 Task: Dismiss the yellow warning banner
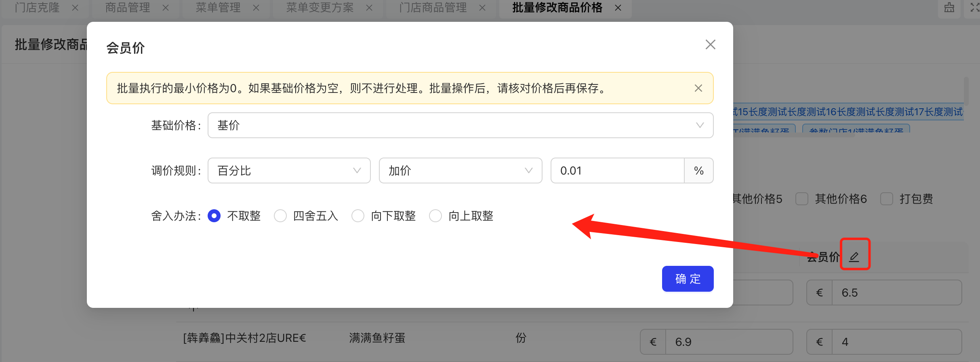(x=698, y=88)
